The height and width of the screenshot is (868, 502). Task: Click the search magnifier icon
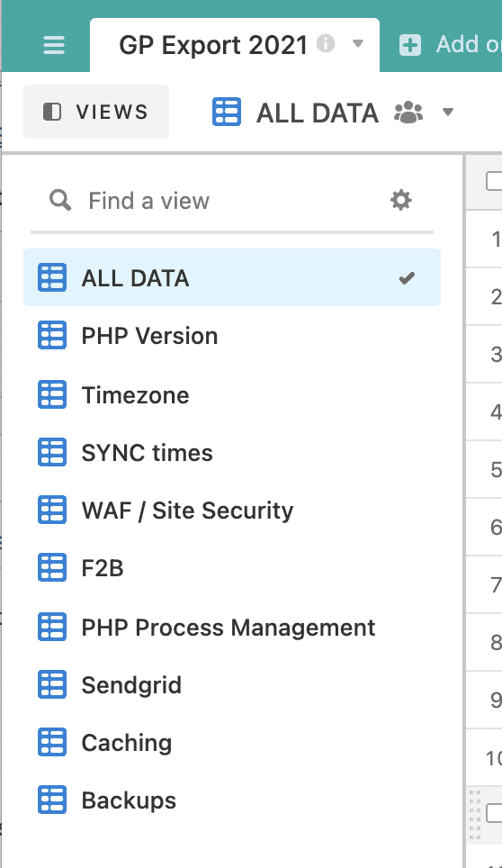(59, 200)
